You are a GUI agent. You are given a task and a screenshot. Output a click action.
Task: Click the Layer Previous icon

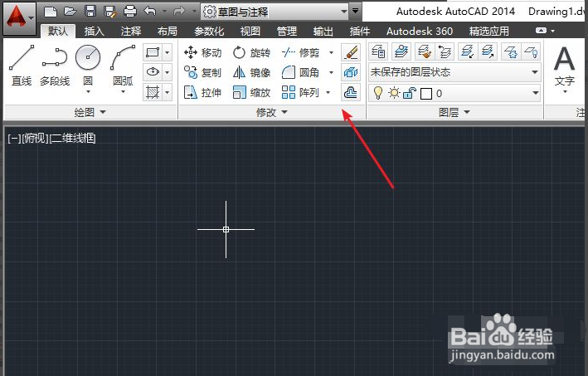coord(445,51)
